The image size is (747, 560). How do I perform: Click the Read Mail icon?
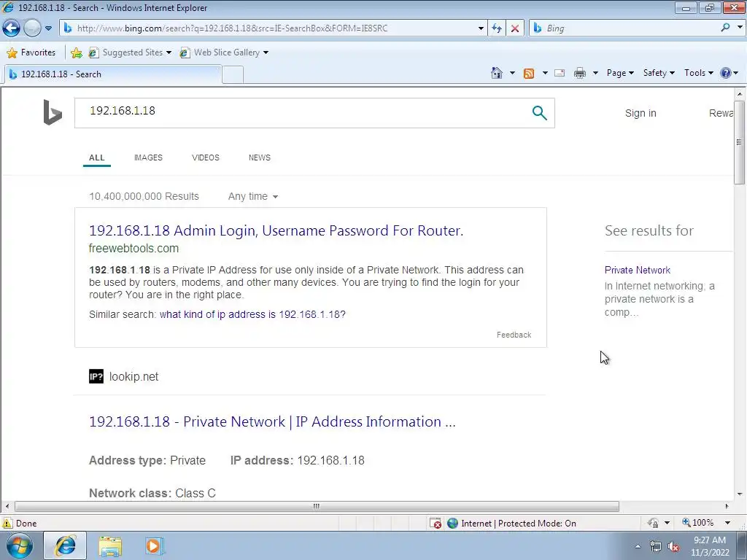click(560, 73)
